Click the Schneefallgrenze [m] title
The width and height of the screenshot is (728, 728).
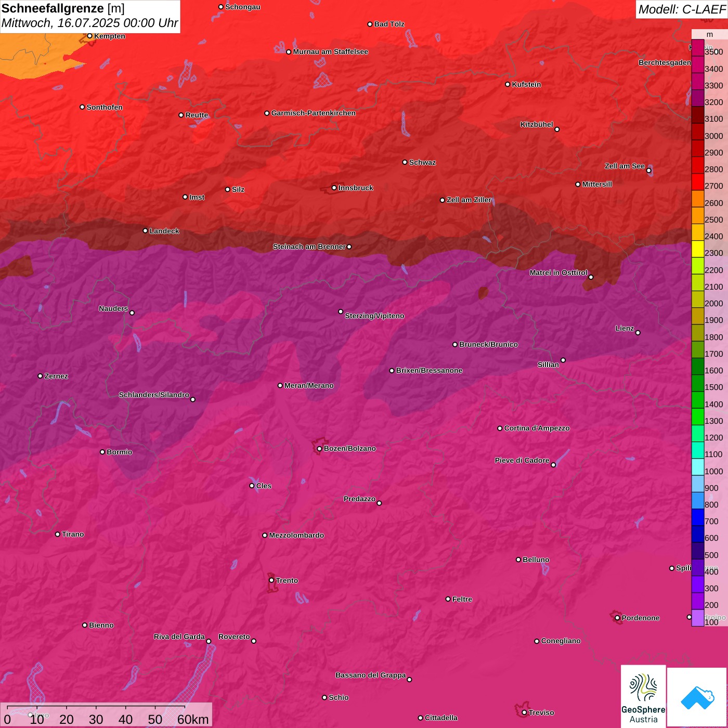[63, 8]
